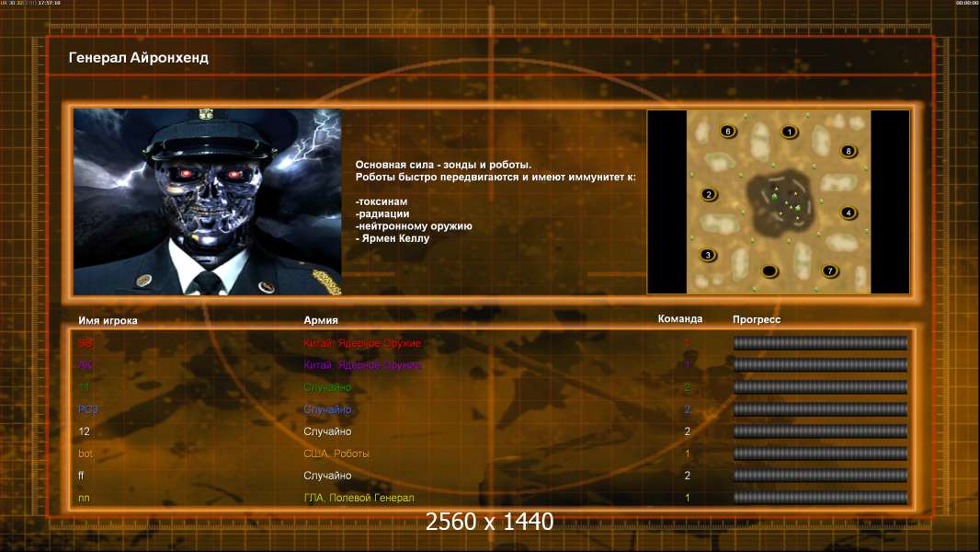Click start position marker 1 on the minimap

(x=790, y=132)
